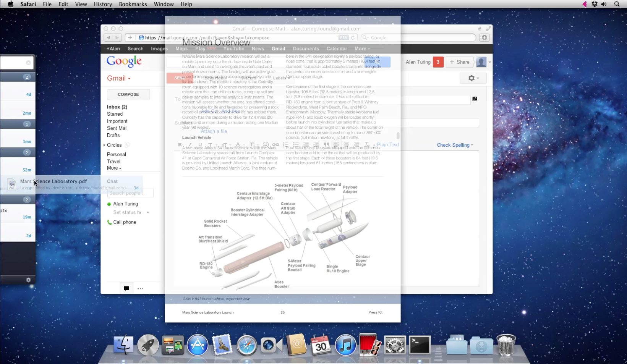The image size is (627, 364).
Task: Click Safari's back arrow button
Action: (x=109, y=37)
